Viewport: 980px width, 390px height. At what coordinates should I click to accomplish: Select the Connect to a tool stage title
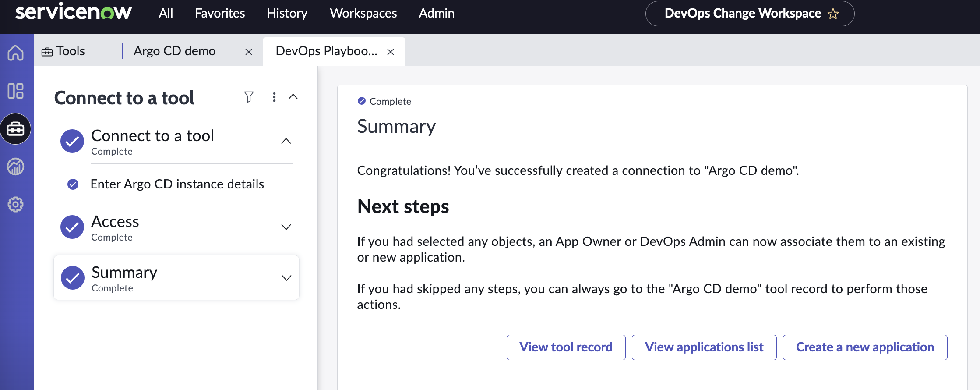pos(152,136)
